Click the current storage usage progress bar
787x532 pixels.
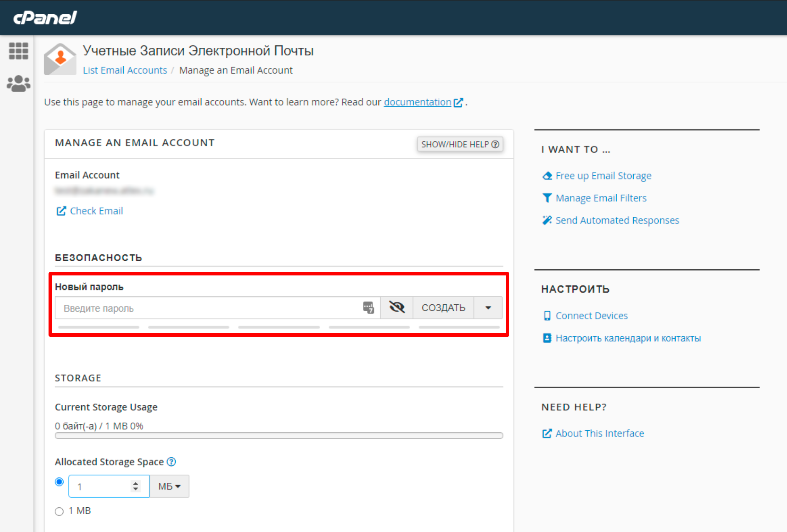click(x=279, y=435)
